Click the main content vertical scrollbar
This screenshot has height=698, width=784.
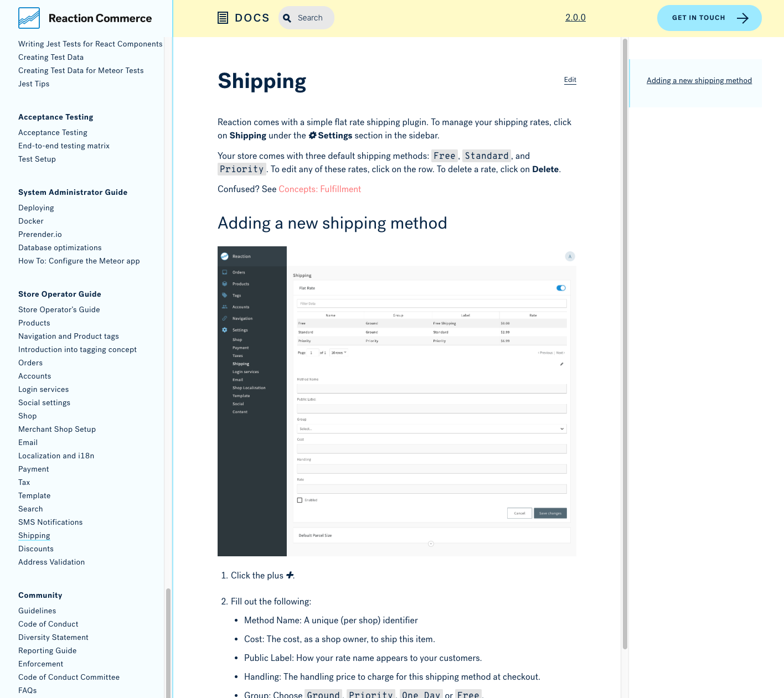pyautogui.click(x=625, y=343)
